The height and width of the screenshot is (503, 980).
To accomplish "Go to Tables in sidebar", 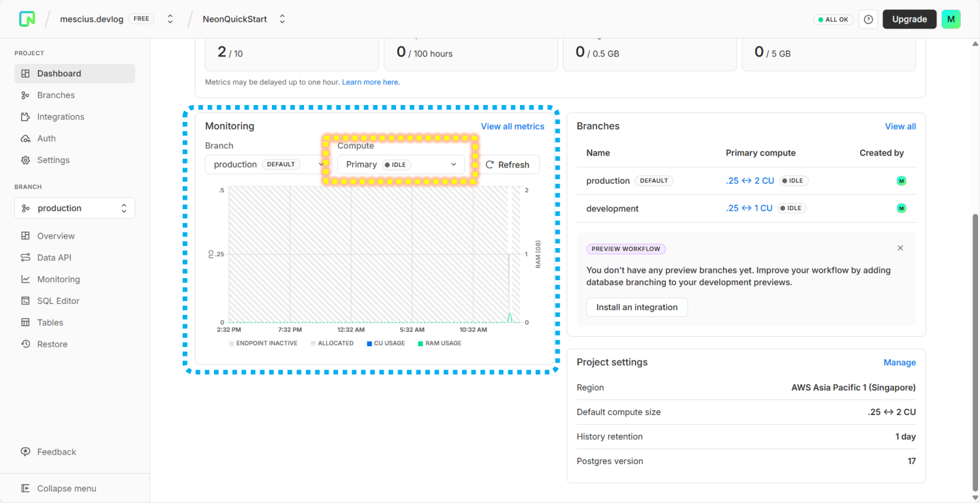I will coord(50,322).
